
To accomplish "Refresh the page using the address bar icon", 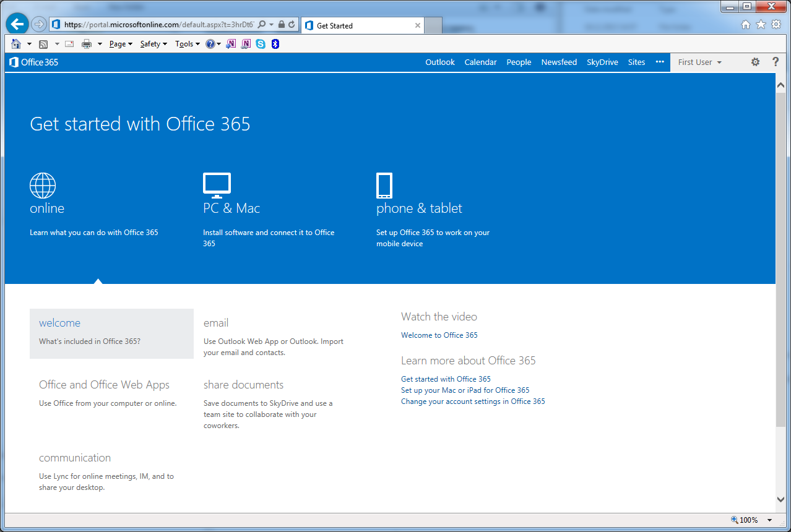I will coord(292,25).
